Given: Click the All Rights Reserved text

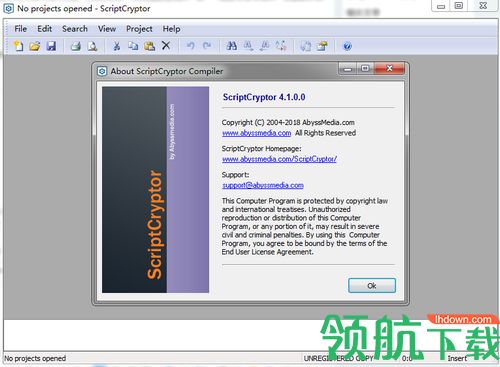Looking at the screenshot, I should click(325, 133).
